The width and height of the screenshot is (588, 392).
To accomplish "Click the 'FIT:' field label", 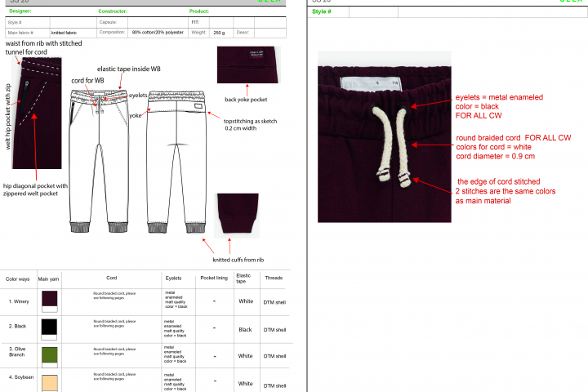I will click(195, 22).
